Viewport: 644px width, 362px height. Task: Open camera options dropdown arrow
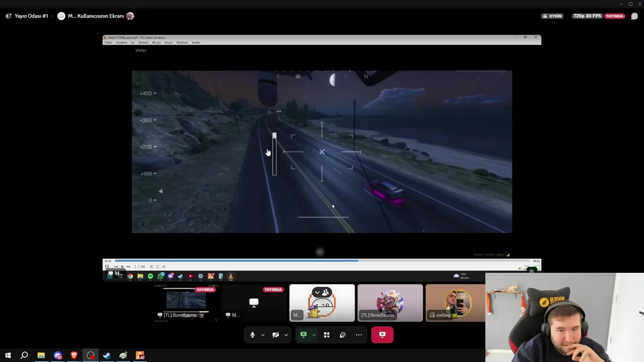click(x=286, y=335)
